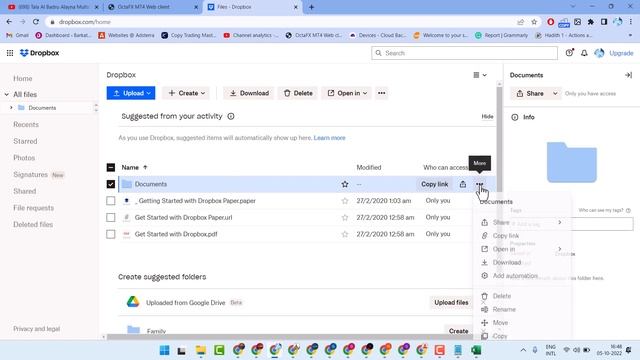Image resolution: width=640 pixels, height=360 pixels.
Task: Choose Delete in the context menu
Action: point(521,296)
